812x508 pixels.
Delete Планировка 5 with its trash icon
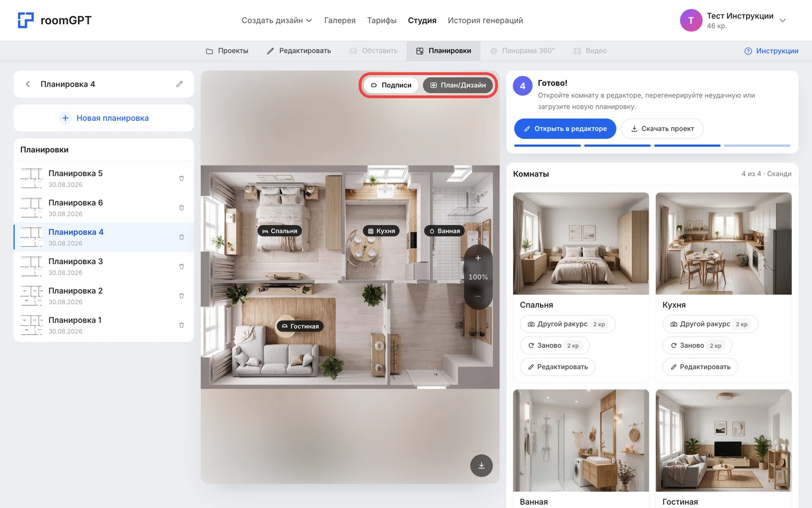182,179
